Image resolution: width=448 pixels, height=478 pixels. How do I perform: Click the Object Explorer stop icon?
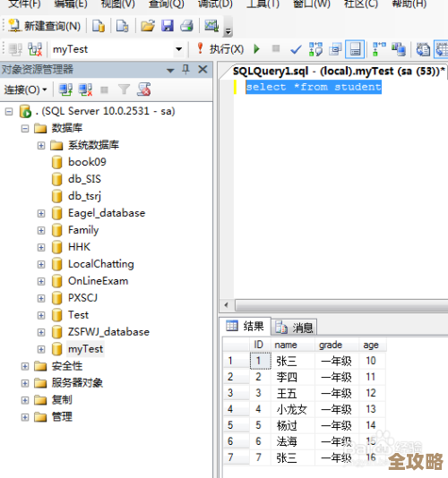pyautogui.click(x=104, y=90)
